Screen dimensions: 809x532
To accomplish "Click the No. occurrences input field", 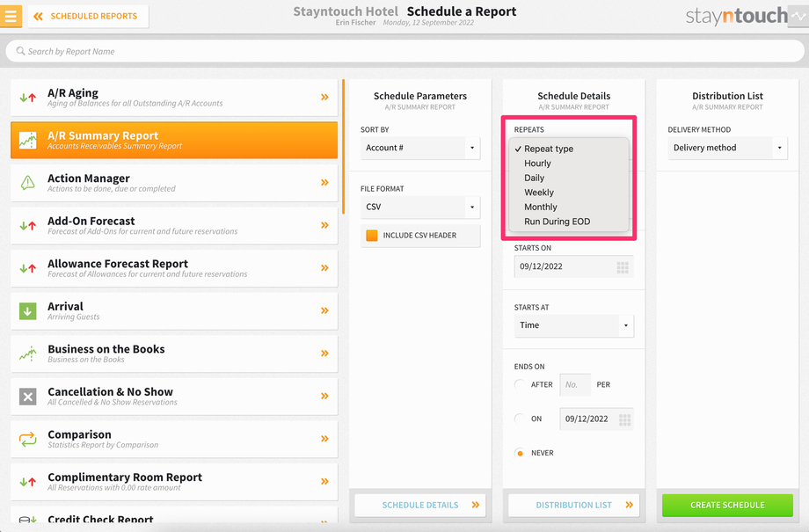I will click(575, 385).
